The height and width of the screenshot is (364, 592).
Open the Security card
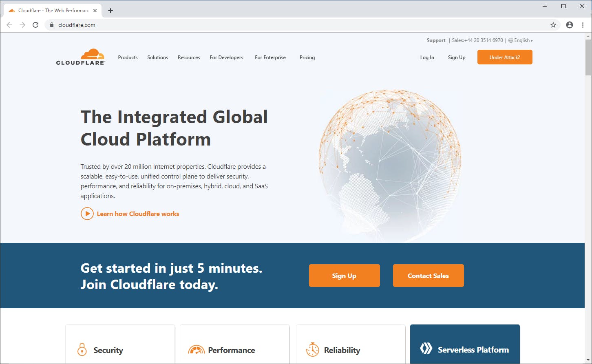click(120, 344)
